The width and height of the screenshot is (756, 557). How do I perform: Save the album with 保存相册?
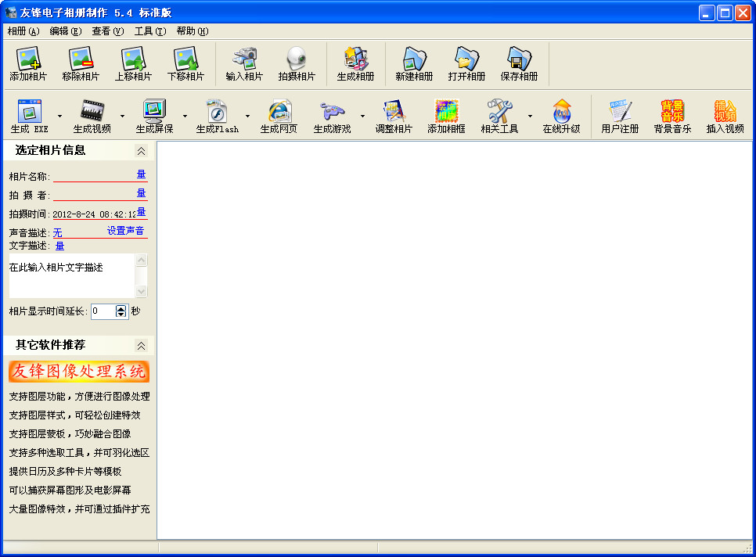[x=519, y=64]
